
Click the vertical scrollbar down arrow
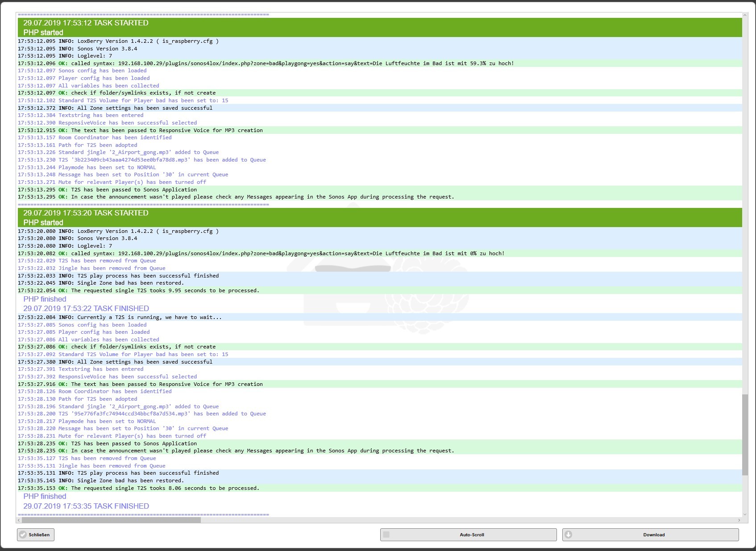[x=745, y=514]
